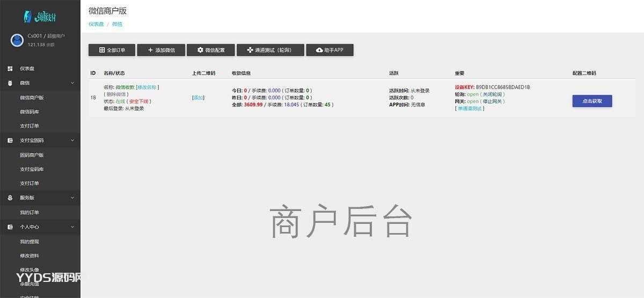The height and width of the screenshot is (298, 644).
Task: Click the 活跃 column header
Action: (x=394, y=73)
